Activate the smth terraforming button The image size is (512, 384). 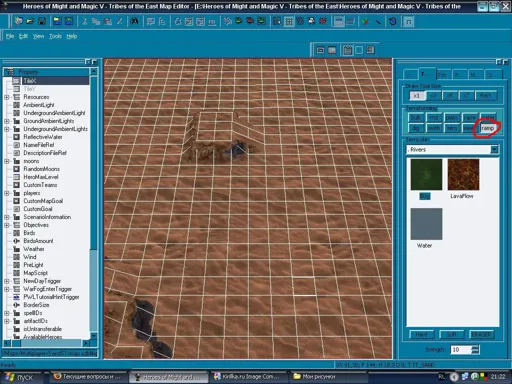click(434, 128)
